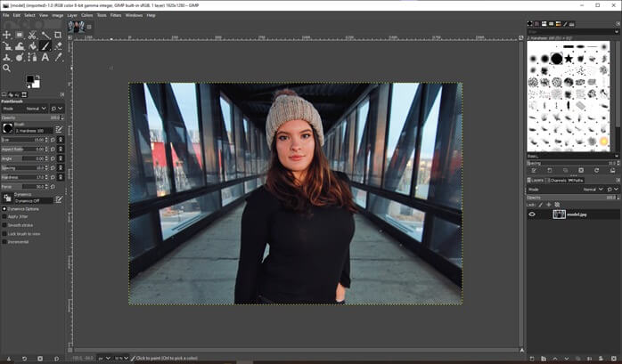Pick the scissors-shaped selection tool

pos(33,36)
